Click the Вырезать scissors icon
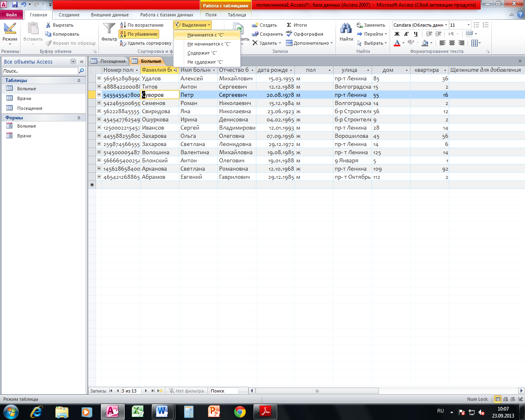This screenshot has width=525, height=420. point(48,25)
